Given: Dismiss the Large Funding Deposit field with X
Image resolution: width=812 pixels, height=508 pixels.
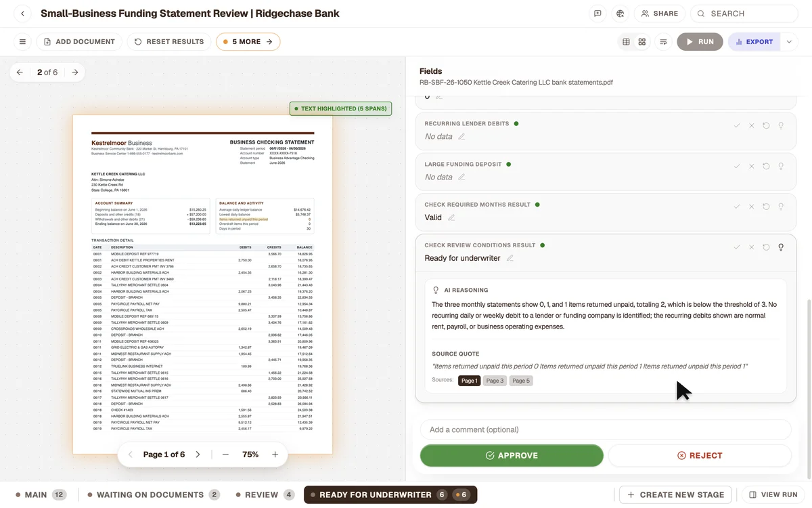Looking at the screenshot, I should pyautogui.click(x=752, y=166).
